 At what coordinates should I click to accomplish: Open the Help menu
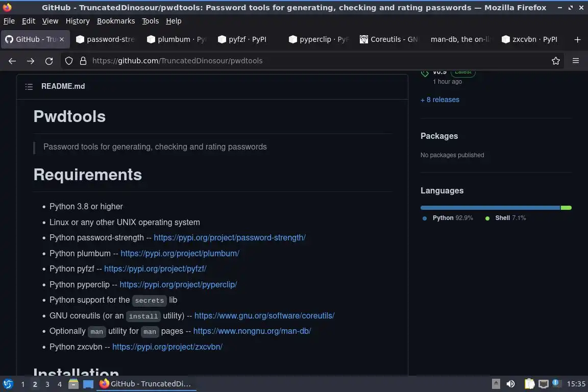[x=174, y=21]
